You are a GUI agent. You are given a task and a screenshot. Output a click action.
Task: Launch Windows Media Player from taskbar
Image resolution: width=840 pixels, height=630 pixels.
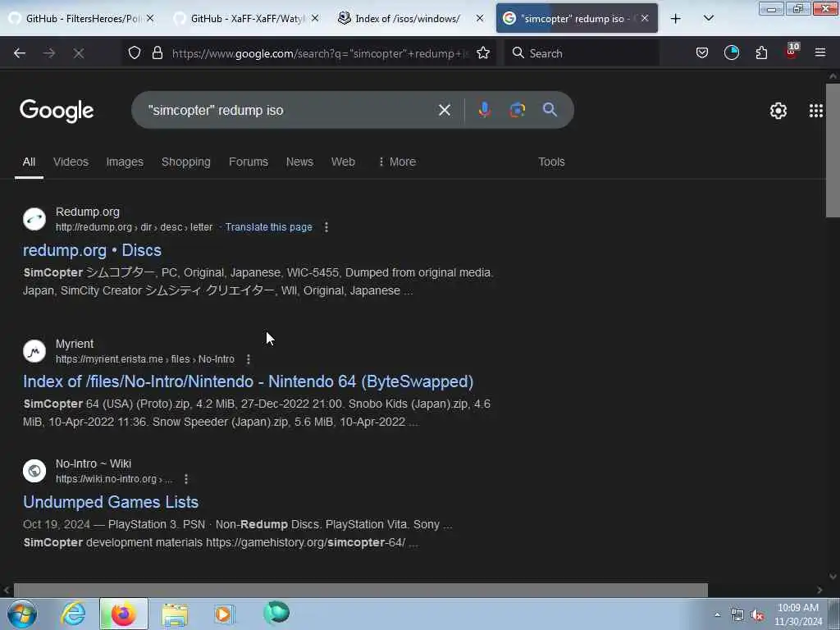coord(224,614)
